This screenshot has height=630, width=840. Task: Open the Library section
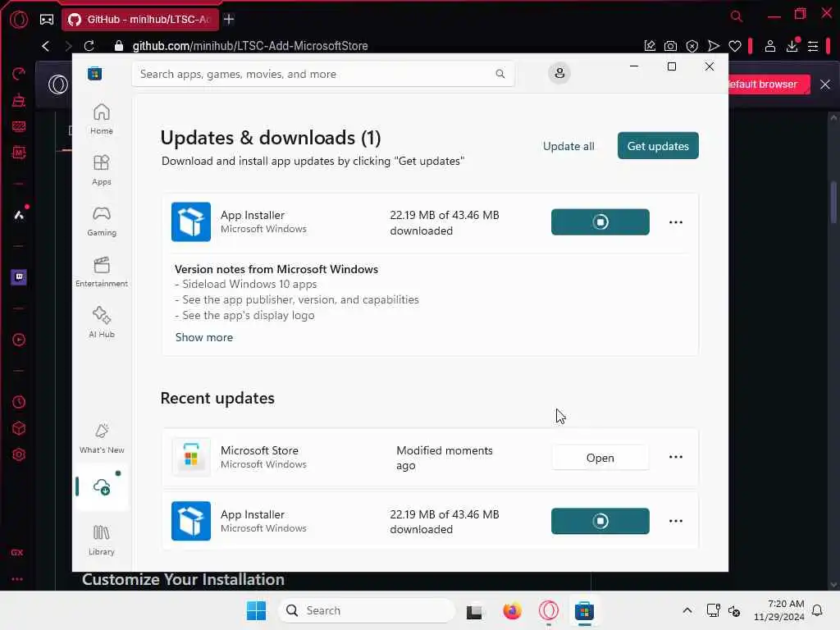pyautogui.click(x=101, y=540)
